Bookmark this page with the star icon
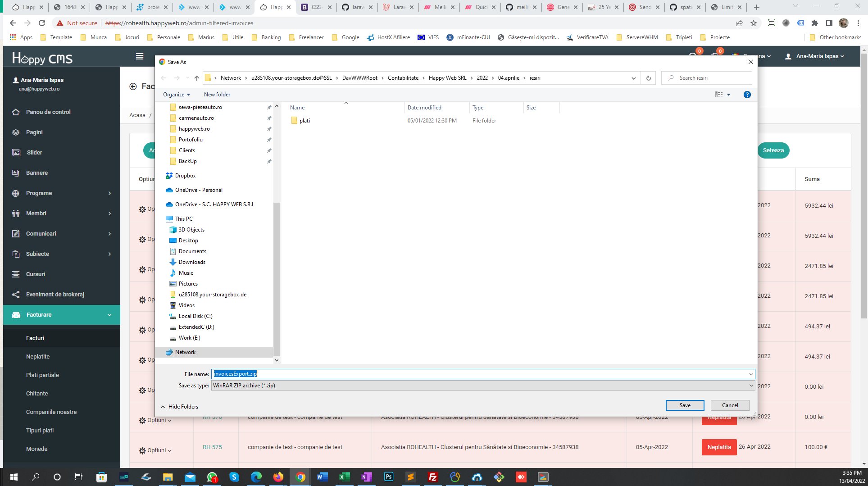 (754, 23)
